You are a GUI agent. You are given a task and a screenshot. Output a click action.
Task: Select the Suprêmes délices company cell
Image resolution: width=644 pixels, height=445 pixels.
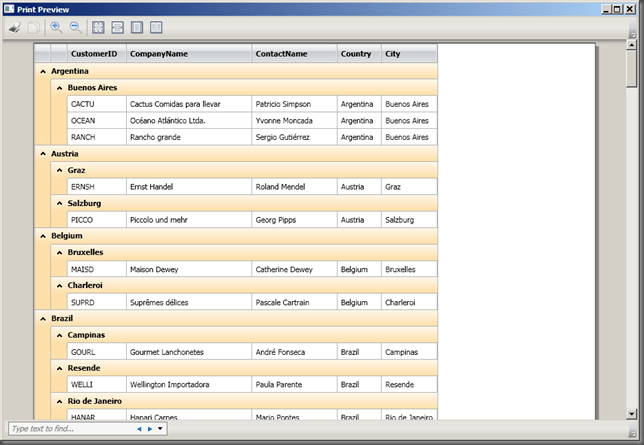coord(189,302)
